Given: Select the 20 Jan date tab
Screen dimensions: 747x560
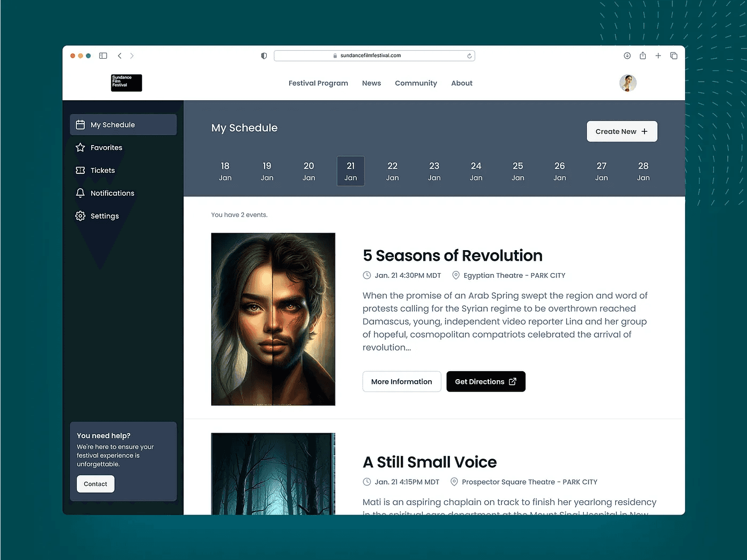Looking at the screenshot, I should (x=309, y=171).
